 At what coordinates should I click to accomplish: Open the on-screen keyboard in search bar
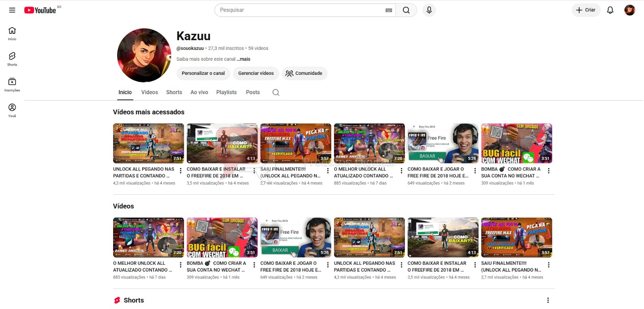click(389, 10)
